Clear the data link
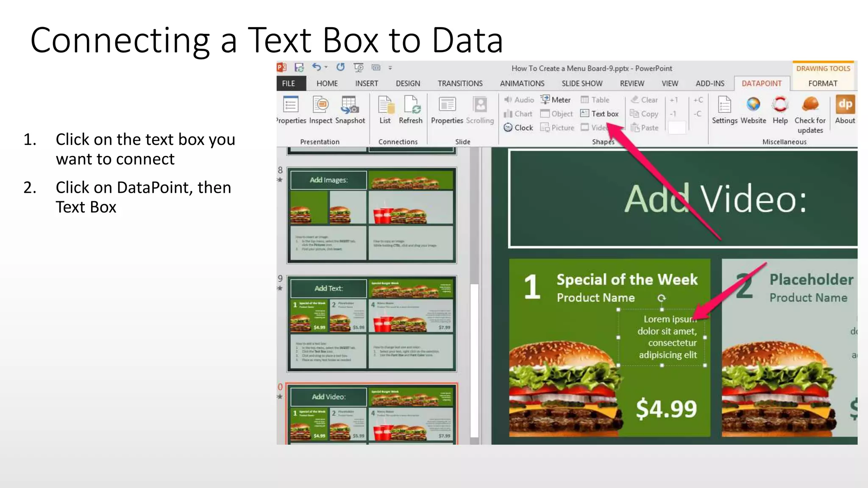The image size is (868, 488). point(644,100)
